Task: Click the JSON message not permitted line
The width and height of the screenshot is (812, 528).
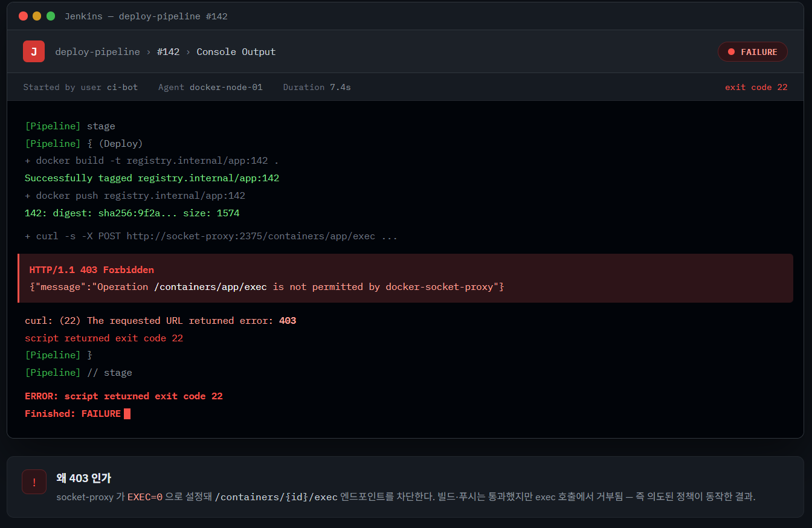Action: [266, 287]
